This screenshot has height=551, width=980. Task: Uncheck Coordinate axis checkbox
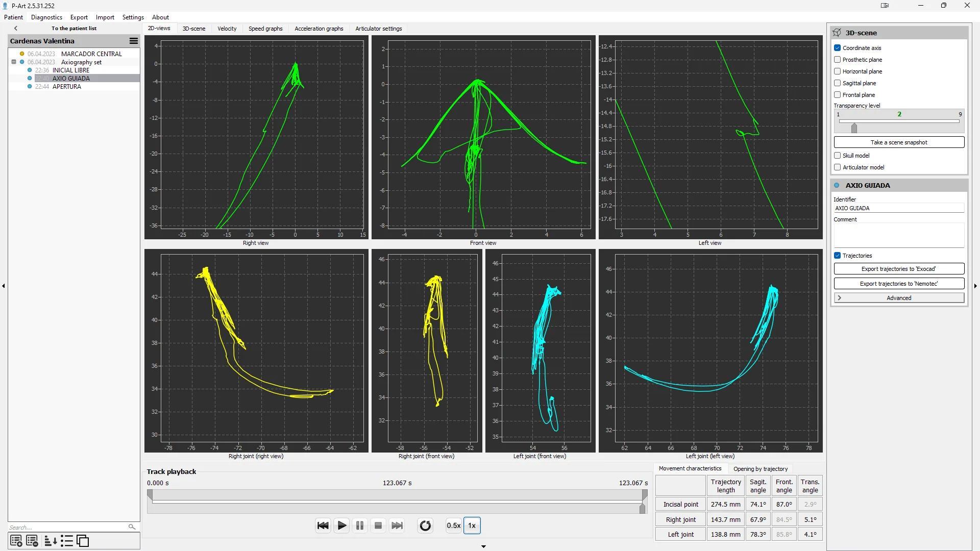pyautogui.click(x=837, y=48)
